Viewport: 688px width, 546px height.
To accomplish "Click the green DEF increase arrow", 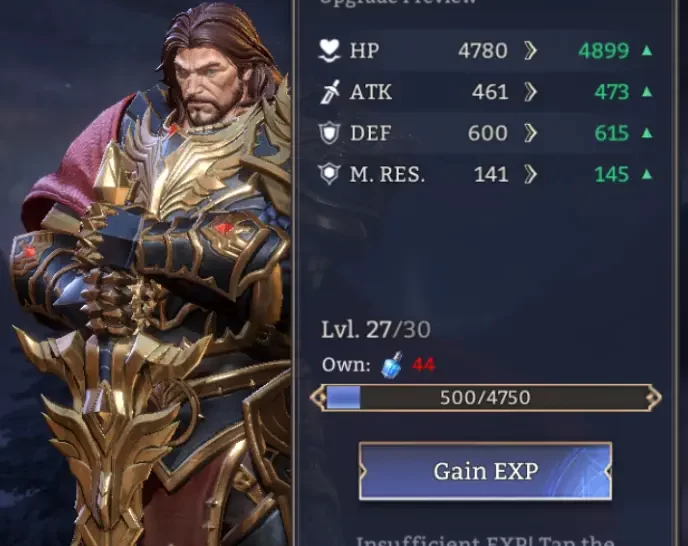I will coord(647,133).
